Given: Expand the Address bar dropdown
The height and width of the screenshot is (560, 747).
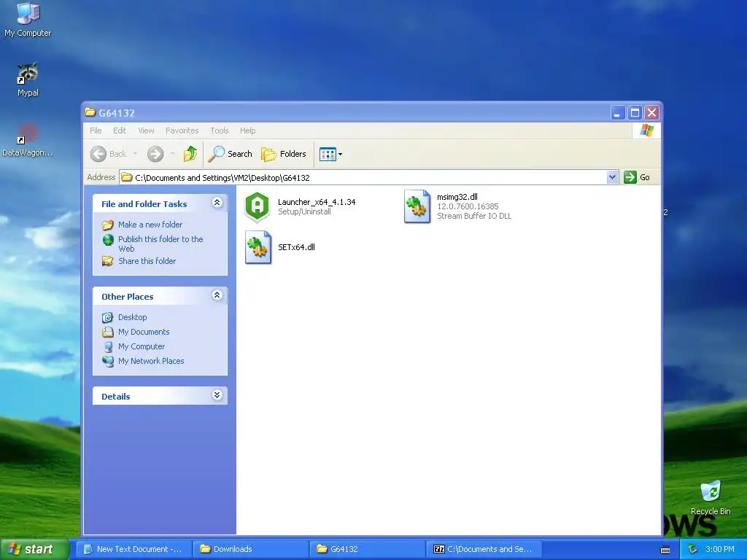Looking at the screenshot, I should tap(612, 177).
